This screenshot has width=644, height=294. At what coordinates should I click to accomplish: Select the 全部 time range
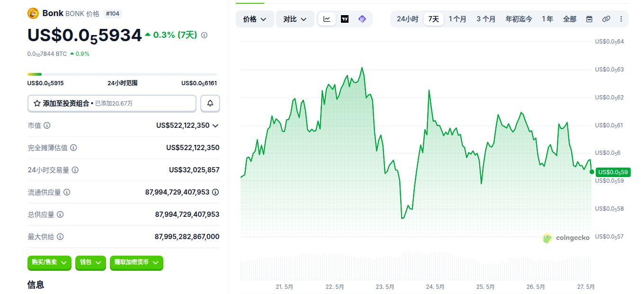coord(570,19)
